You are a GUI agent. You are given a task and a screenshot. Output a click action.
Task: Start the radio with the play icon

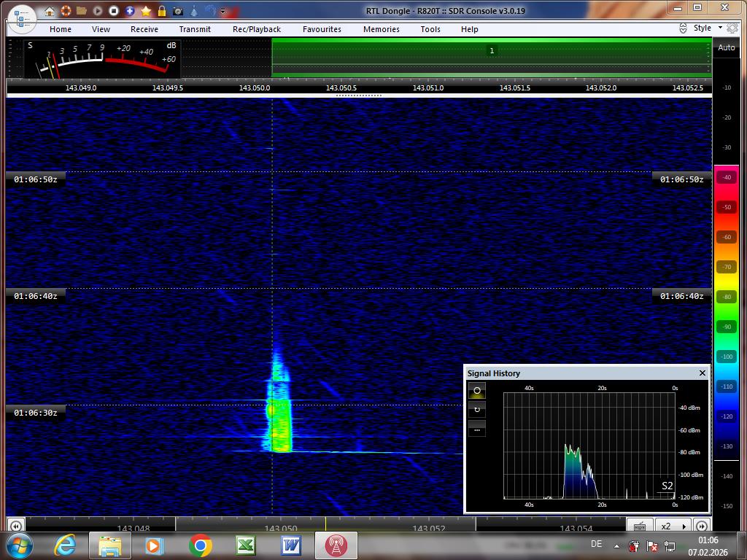point(98,11)
